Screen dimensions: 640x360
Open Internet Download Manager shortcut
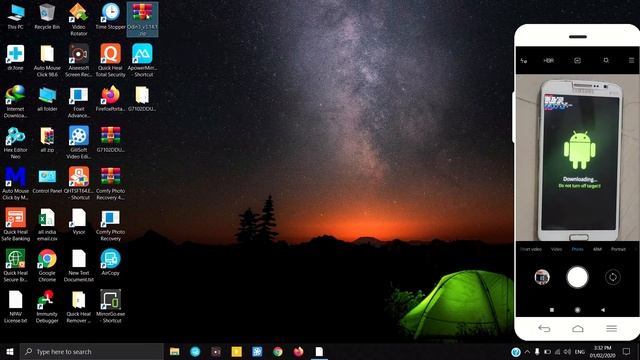16,101
